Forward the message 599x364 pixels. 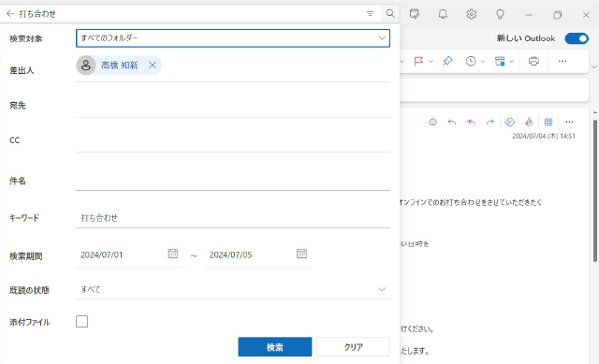tap(490, 122)
